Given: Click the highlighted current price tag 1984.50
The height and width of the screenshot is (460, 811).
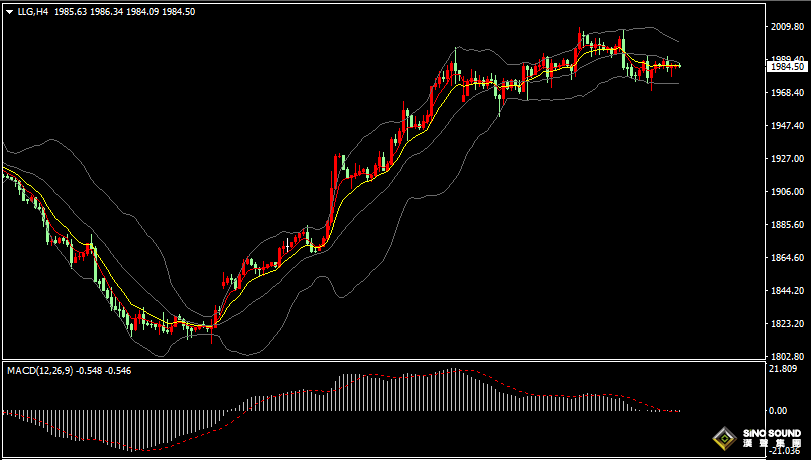Looking at the screenshot, I should click(787, 67).
